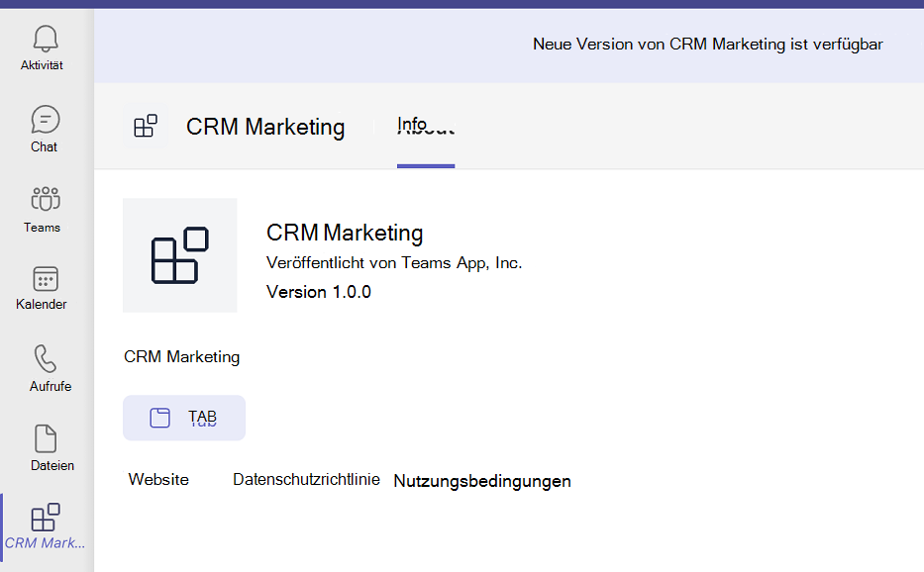Click CRM Marketing description below logo
Screen dimensions: 924x572
[181, 357]
